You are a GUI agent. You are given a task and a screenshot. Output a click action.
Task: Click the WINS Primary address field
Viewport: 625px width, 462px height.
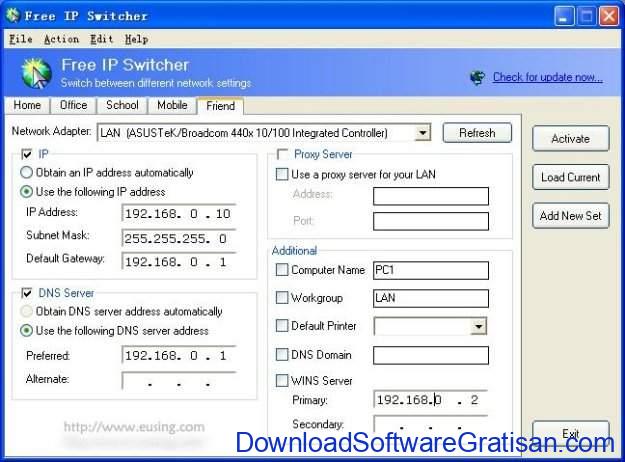[431, 399]
